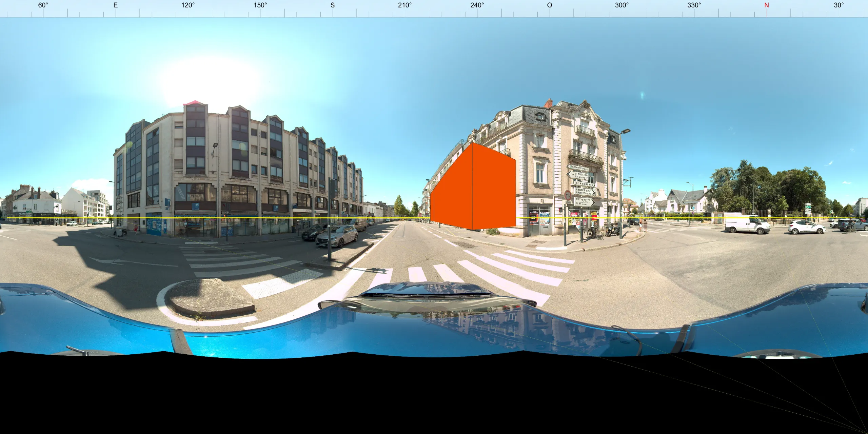Click the 30° mark on compass ruler

point(839,5)
